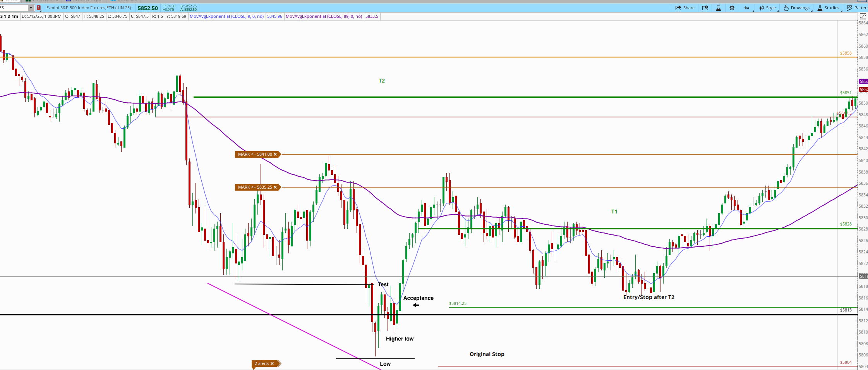Image resolution: width=868 pixels, height=370 pixels.
Task: Open the Drawings menu
Action: [x=797, y=8]
